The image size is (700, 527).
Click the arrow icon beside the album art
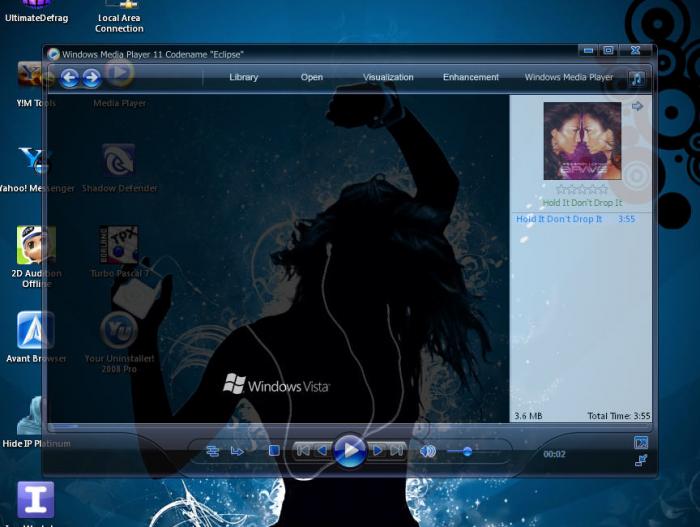638,106
